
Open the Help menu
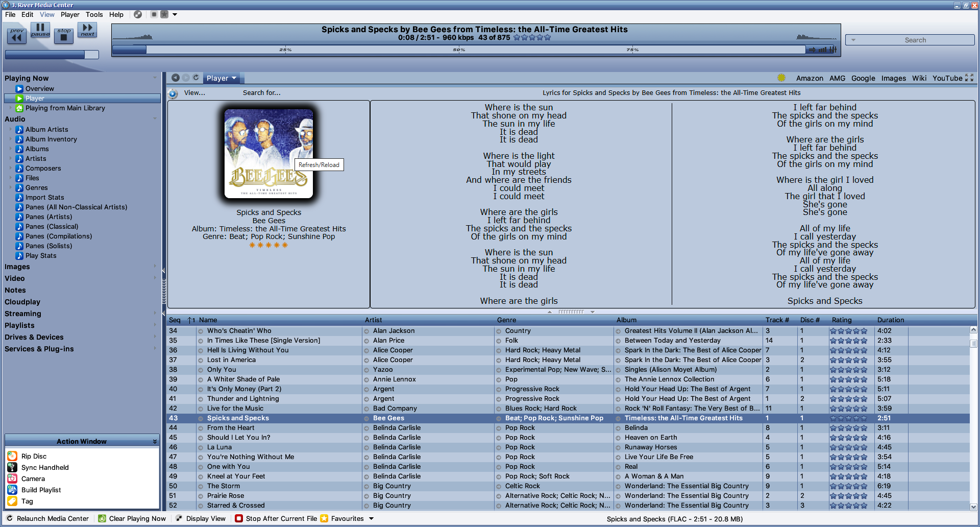click(x=116, y=14)
